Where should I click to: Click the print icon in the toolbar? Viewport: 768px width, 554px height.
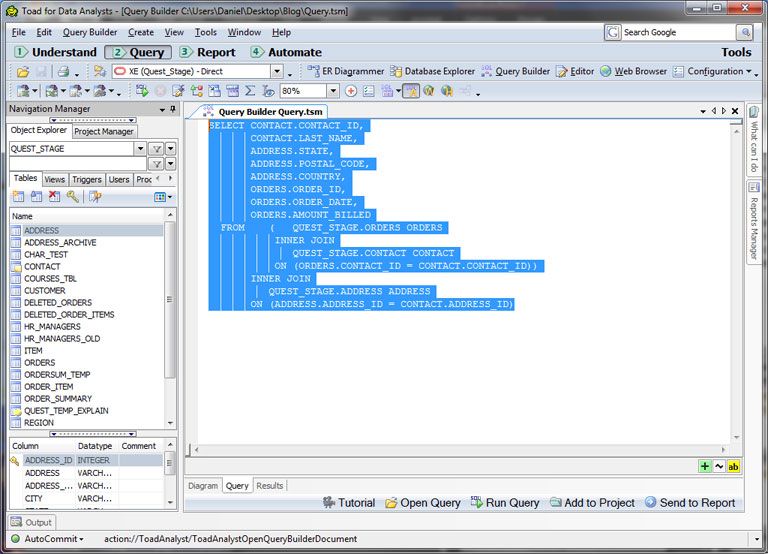[x=63, y=72]
